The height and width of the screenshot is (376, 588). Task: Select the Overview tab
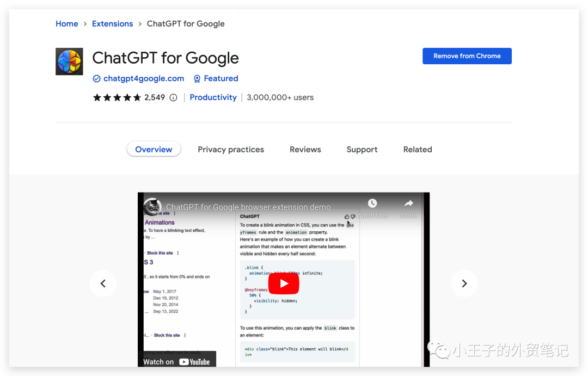pos(154,149)
